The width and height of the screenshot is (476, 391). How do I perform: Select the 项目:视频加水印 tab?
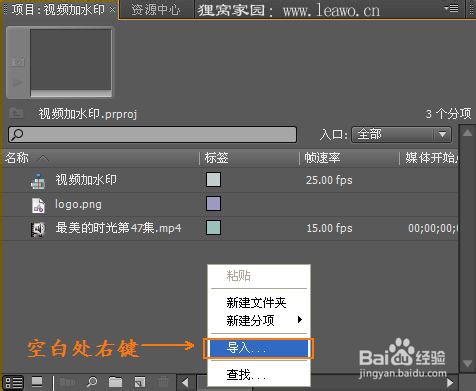point(57,9)
